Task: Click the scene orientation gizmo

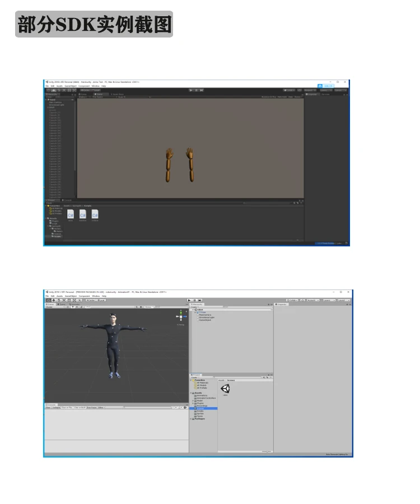Action: pyautogui.click(x=181, y=316)
